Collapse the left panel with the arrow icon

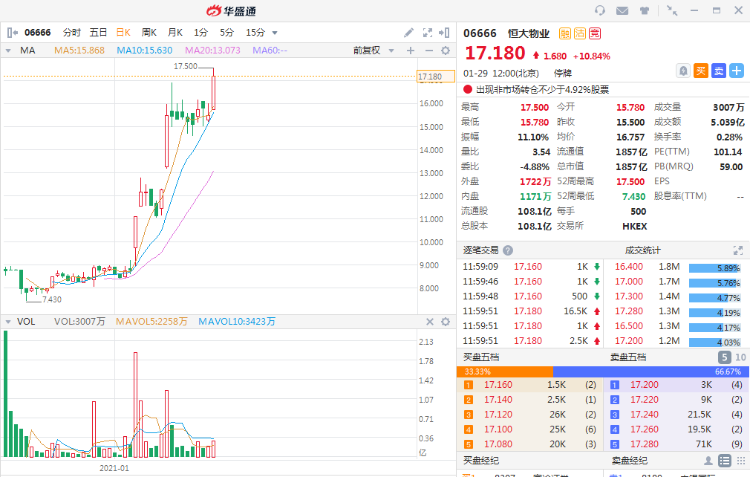click(12, 33)
